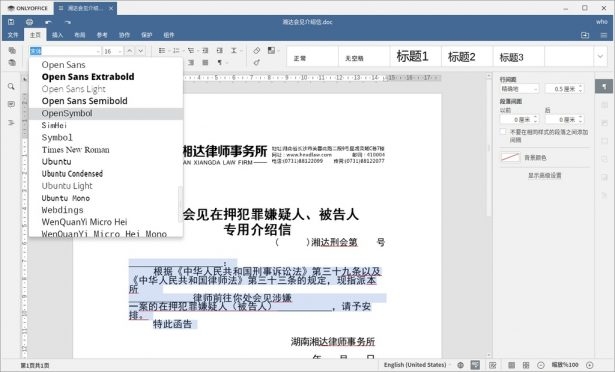This screenshot has width=615, height=372.
Task: Expand the styles gallery dropdown arrow
Action: coord(600,57)
